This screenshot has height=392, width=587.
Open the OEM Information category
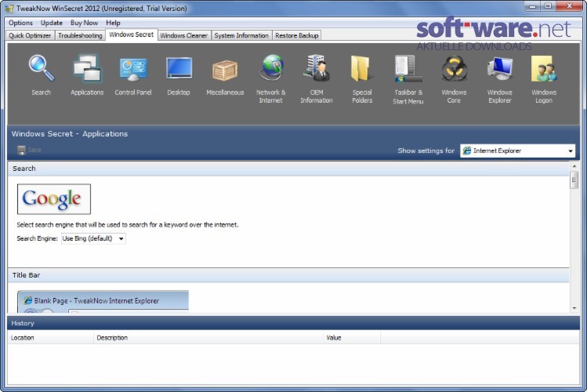(317, 67)
